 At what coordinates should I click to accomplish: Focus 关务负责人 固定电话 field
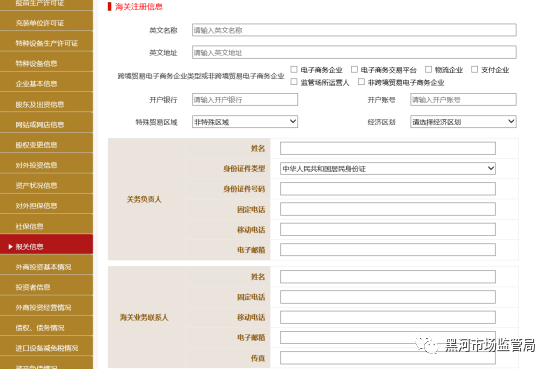tap(388, 209)
